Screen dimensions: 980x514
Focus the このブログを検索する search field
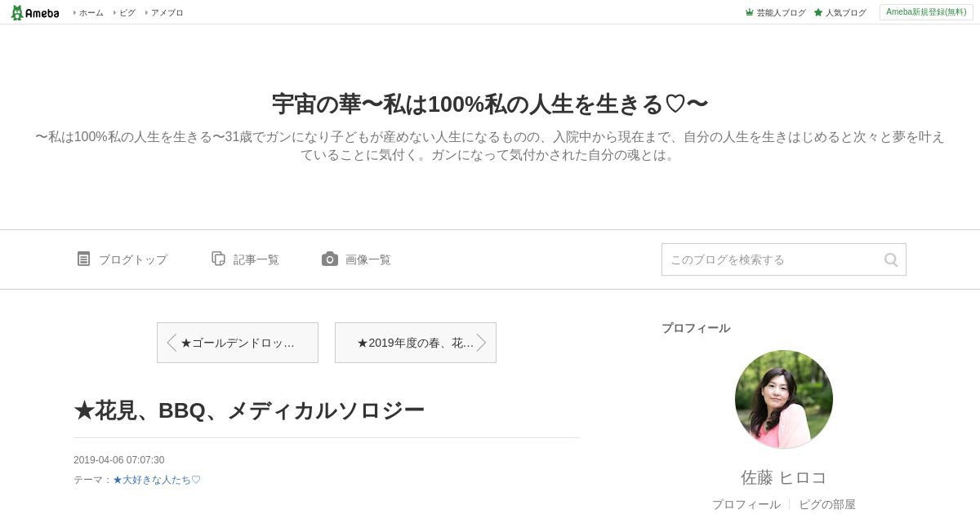click(772, 259)
